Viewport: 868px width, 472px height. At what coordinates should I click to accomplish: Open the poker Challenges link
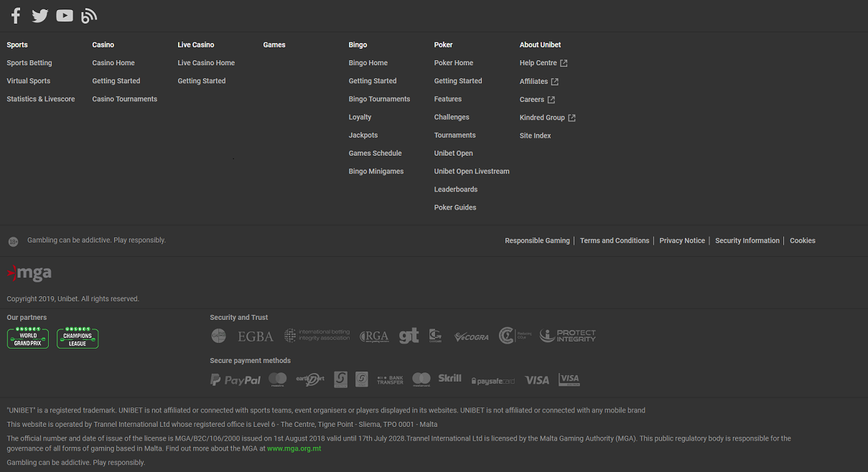click(452, 117)
